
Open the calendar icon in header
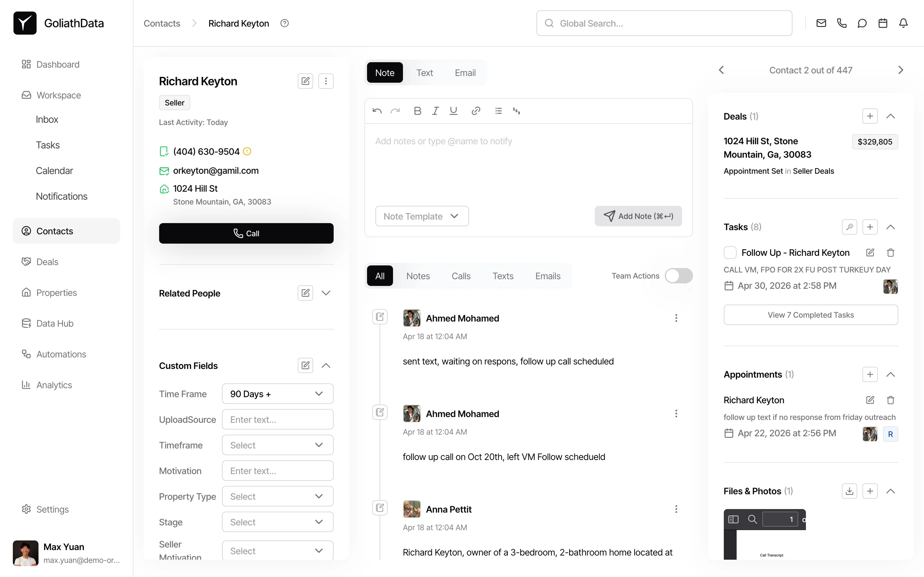click(882, 23)
